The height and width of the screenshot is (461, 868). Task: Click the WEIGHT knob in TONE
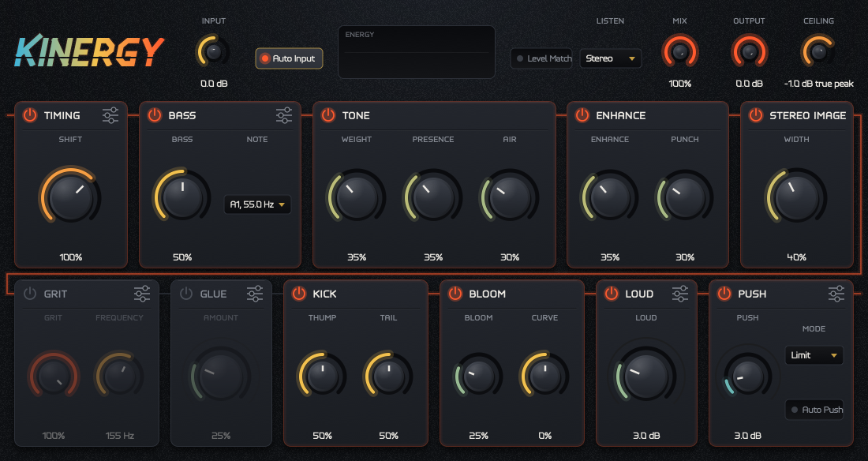click(x=357, y=197)
